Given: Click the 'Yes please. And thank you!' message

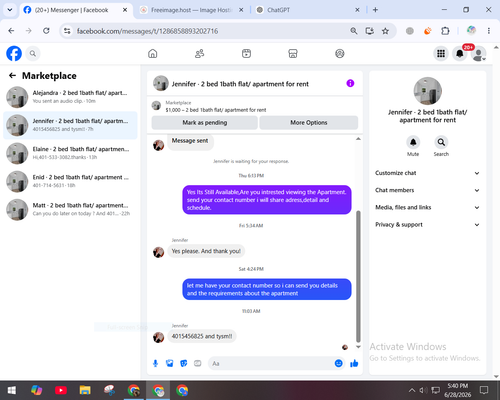Looking at the screenshot, I should click(x=206, y=251).
